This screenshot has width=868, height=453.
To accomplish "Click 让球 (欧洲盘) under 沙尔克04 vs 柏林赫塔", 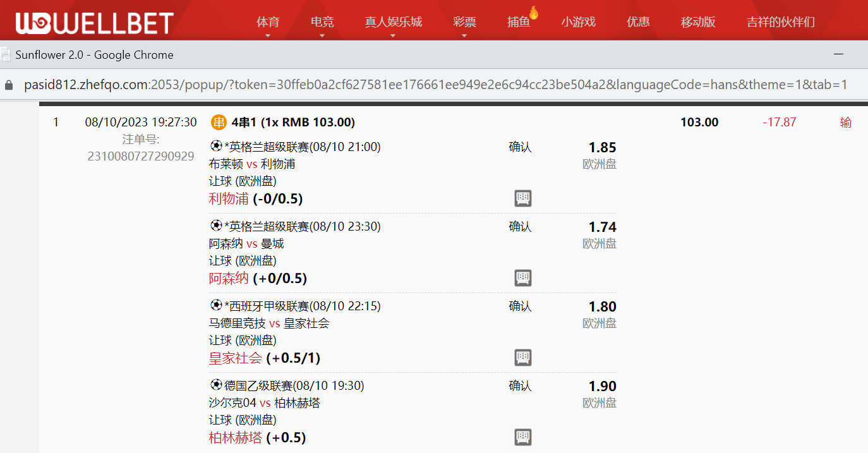I will (x=243, y=420).
